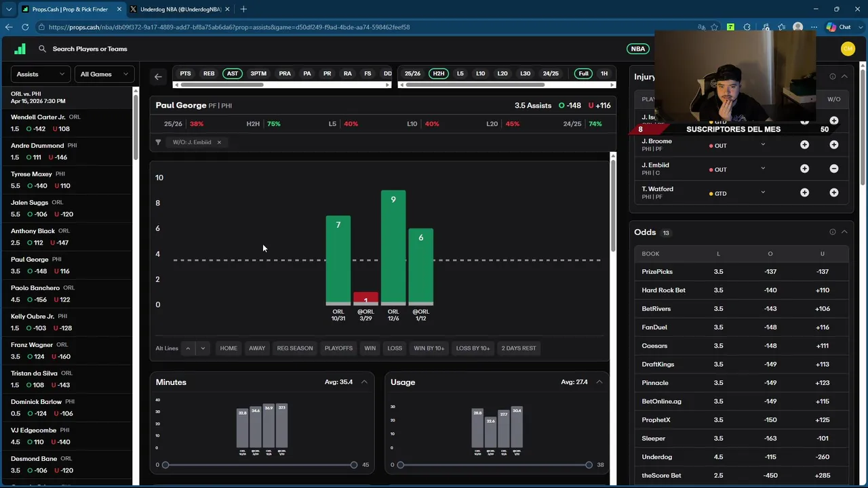Open browser settings three-dots menu
The height and width of the screenshot is (488, 868).
point(814,27)
